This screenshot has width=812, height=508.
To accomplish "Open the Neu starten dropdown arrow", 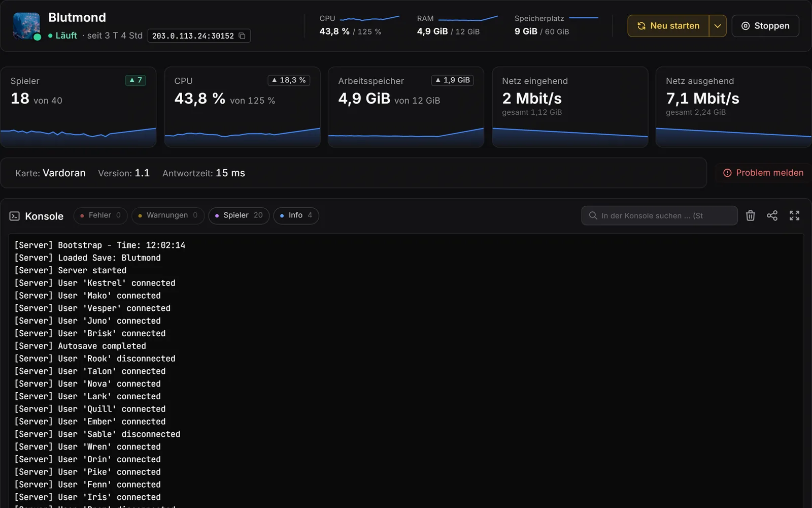I will click(x=718, y=26).
